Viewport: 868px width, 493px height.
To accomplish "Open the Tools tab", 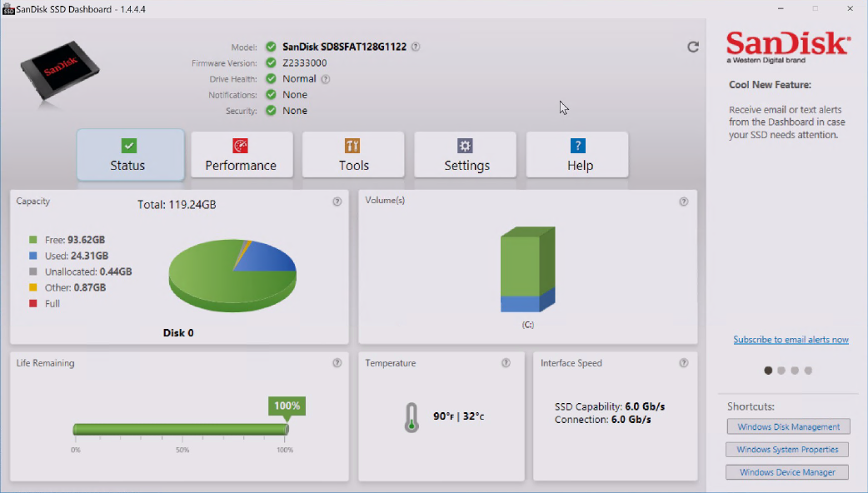I will [x=353, y=155].
